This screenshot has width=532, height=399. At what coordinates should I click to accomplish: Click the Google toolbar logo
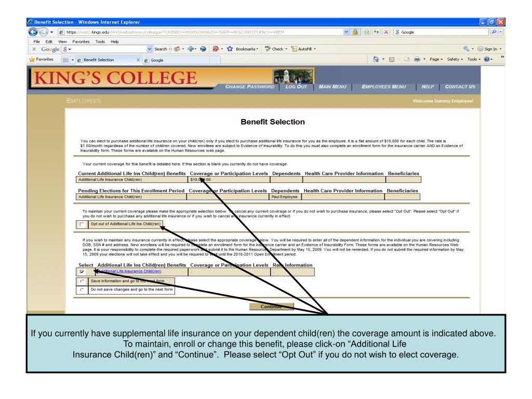tap(50, 49)
